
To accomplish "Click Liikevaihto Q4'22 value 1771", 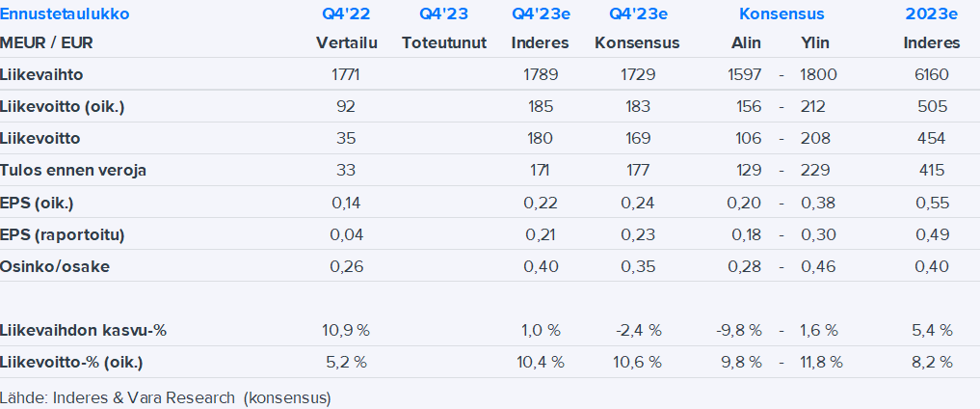I will pyautogui.click(x=347, y=73).
